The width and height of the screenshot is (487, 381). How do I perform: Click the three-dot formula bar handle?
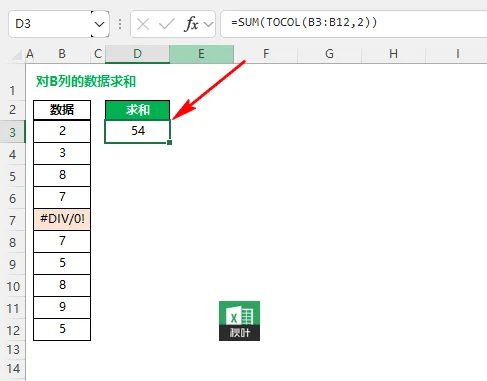pyautogui.click(x=120, y=24)
